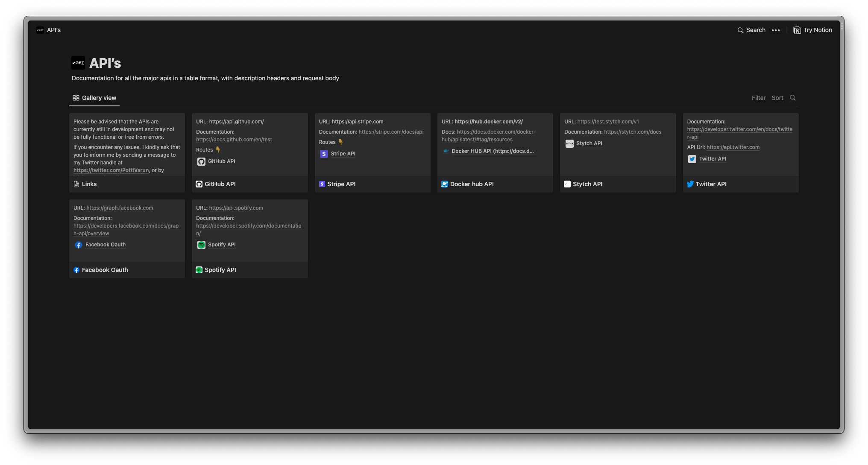Open the Facebook Oauth card title
Image resolution: width=868 pixels, height=465 pixels.
pos(105,270)
